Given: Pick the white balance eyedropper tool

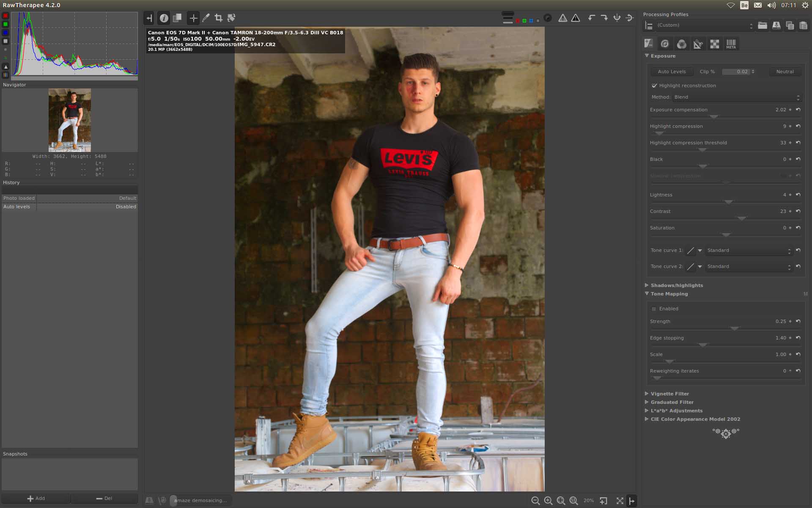Looking at the screenshot, I should (206, 18).
